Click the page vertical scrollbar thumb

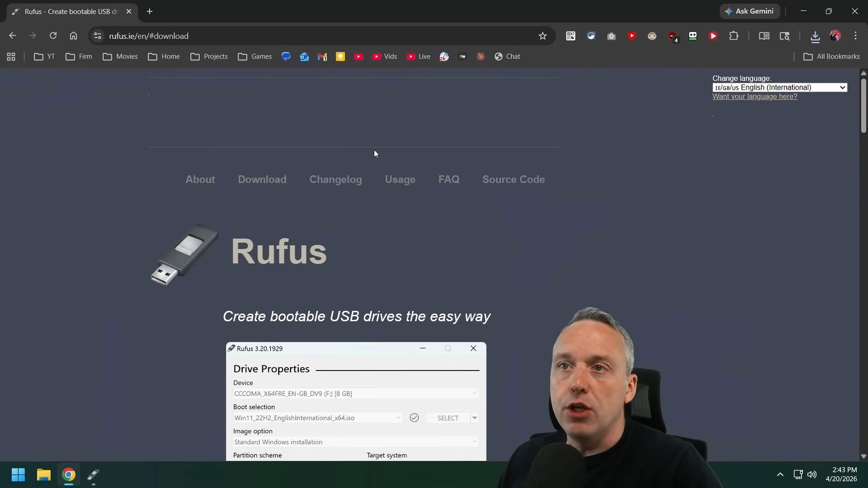click(x=863, y=105)
